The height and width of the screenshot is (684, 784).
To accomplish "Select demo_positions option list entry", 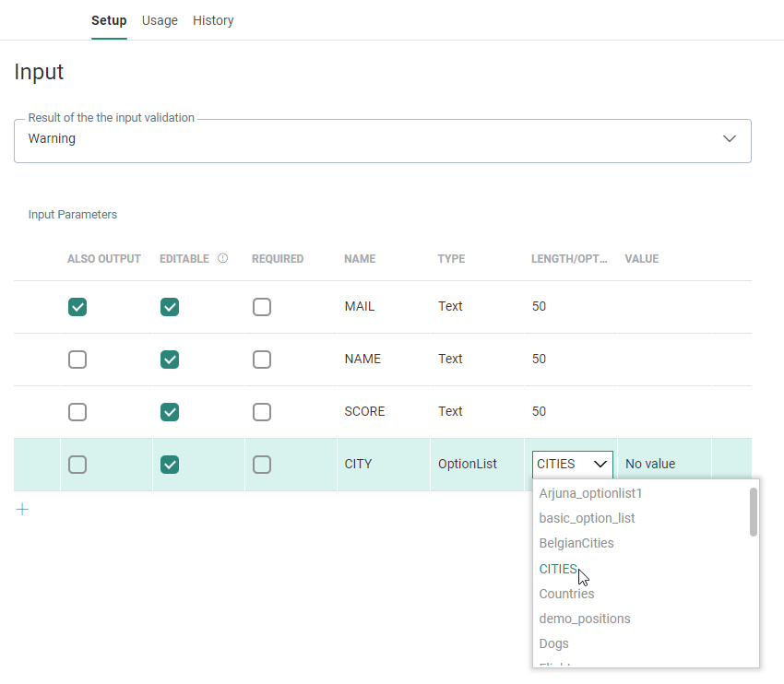I will (585, 619).
